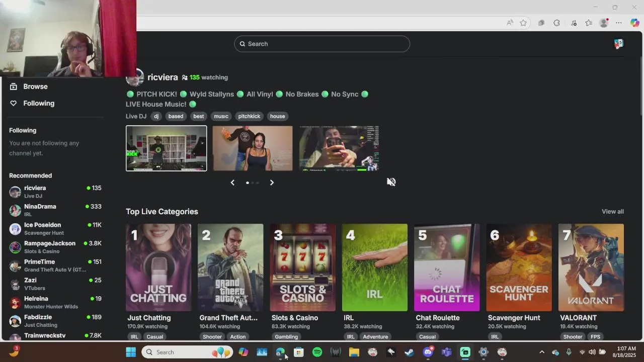
Task: Open the Grand Theft Auto category card
Action: point(230,267)
